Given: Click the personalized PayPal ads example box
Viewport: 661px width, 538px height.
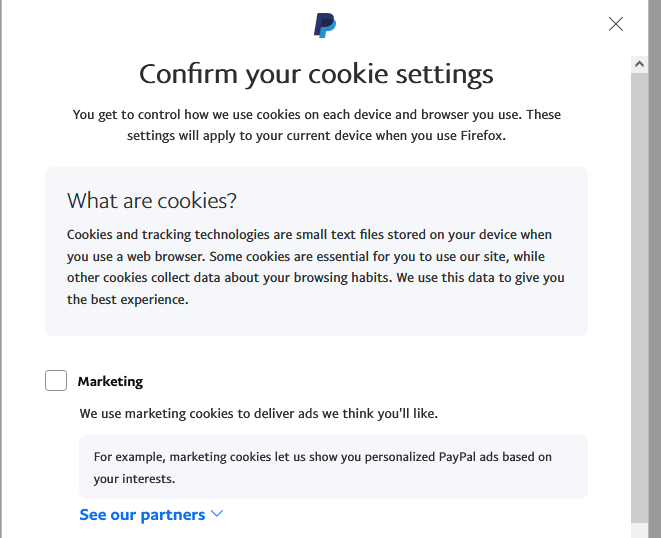Looking at the screenshot, I should pos(333,467).
